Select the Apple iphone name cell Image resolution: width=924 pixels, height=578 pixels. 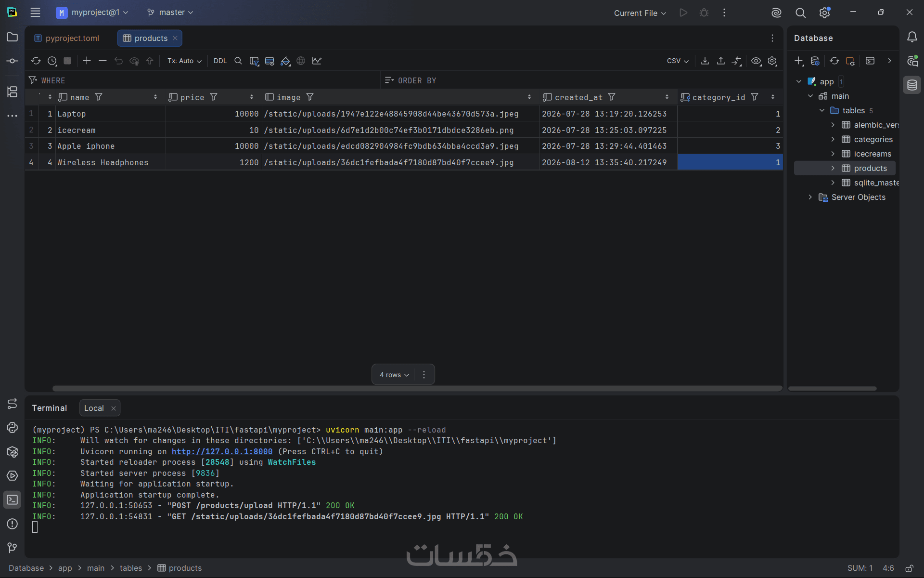coord(110,146)
